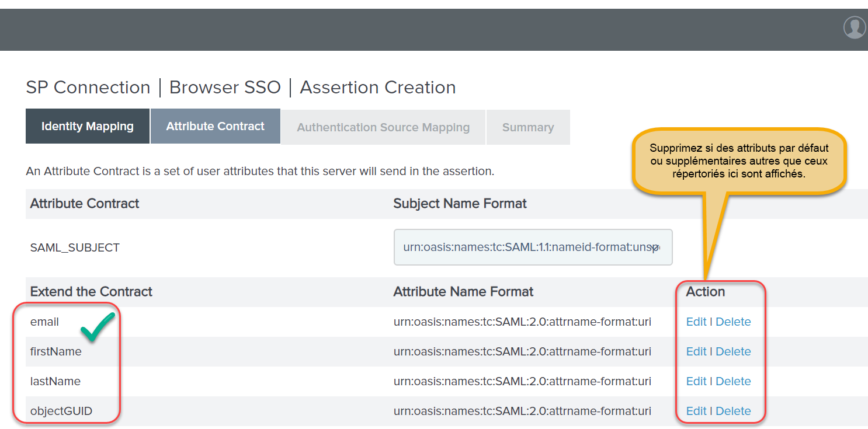The height and width of the screenshot is (429, 868).
Task: Edit the objectGUID attribute
Action: pyautogui.click(x=696, y=410)
